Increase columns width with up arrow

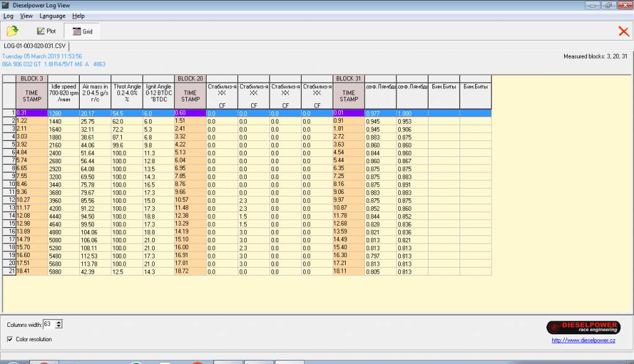(x=60, y=322)
